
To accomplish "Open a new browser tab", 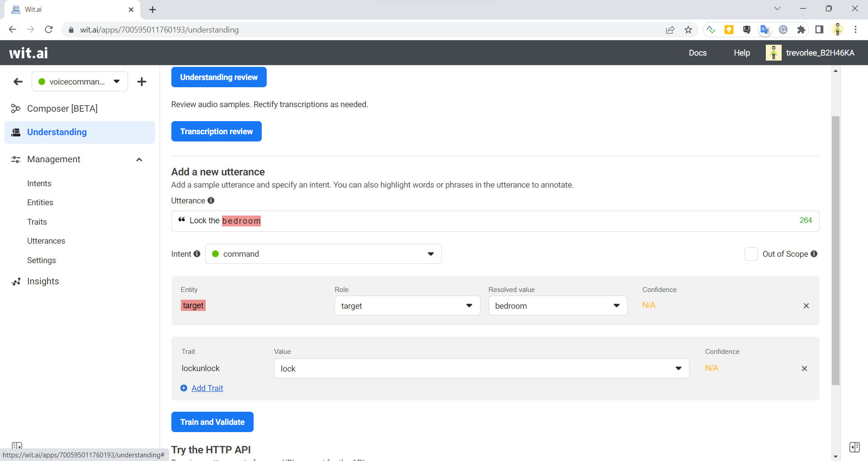I will click(152, 9).
